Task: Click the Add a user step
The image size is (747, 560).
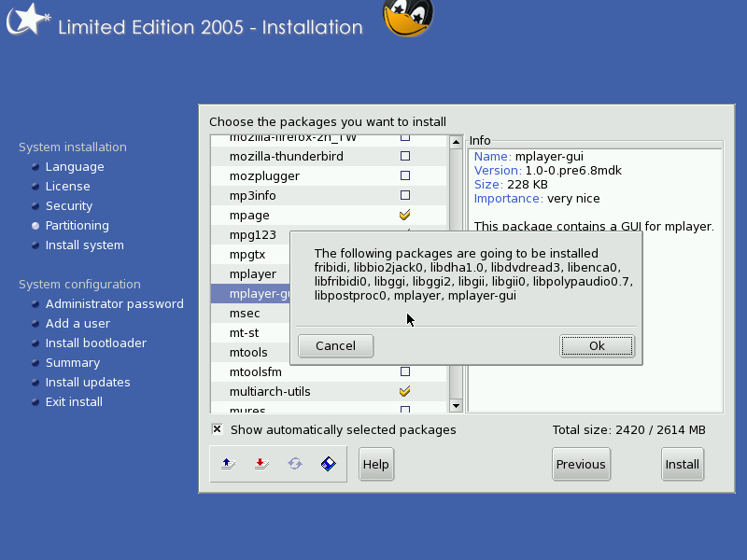Action: (x=78, y=323)
